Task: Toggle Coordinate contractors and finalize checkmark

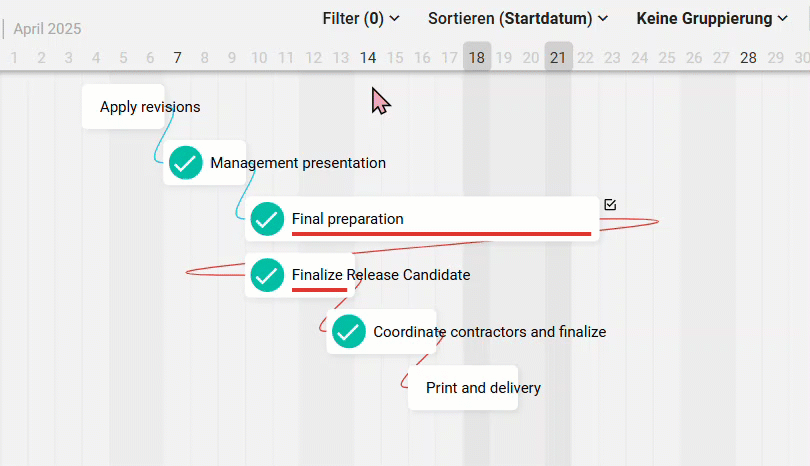Action: [x=349, y=331]
